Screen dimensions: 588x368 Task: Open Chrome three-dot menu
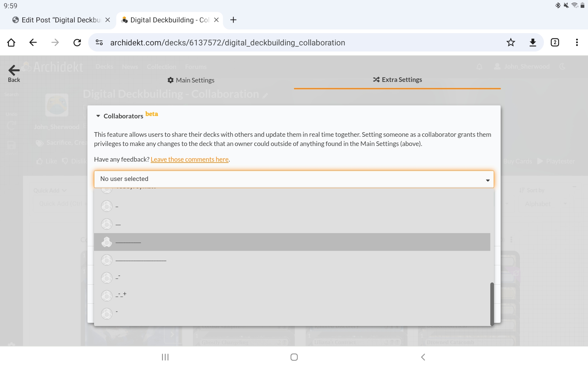pos(577,42)
